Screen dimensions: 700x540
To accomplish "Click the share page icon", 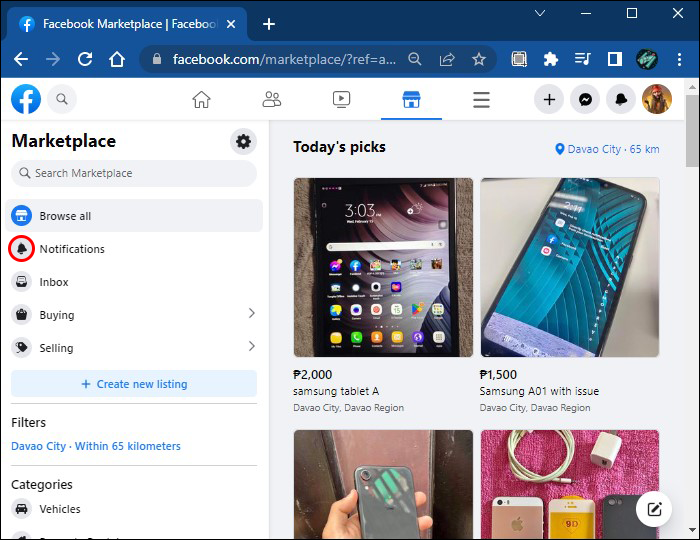I will [447, 59].
